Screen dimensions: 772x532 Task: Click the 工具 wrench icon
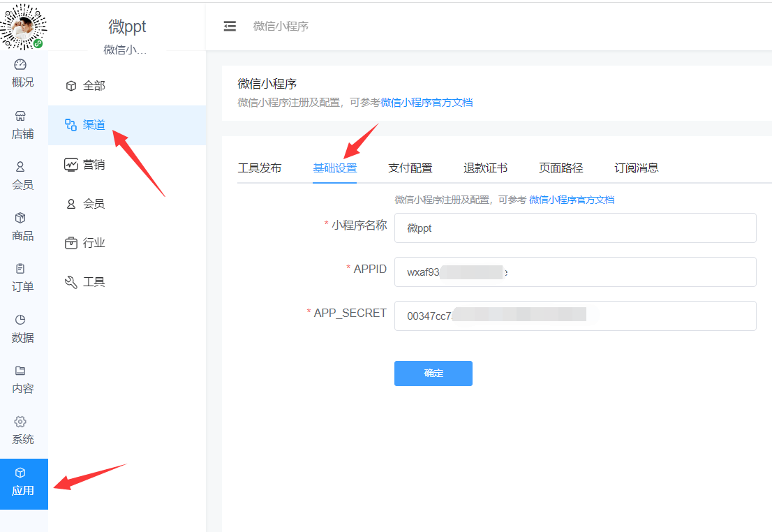[x=71, y=282]
